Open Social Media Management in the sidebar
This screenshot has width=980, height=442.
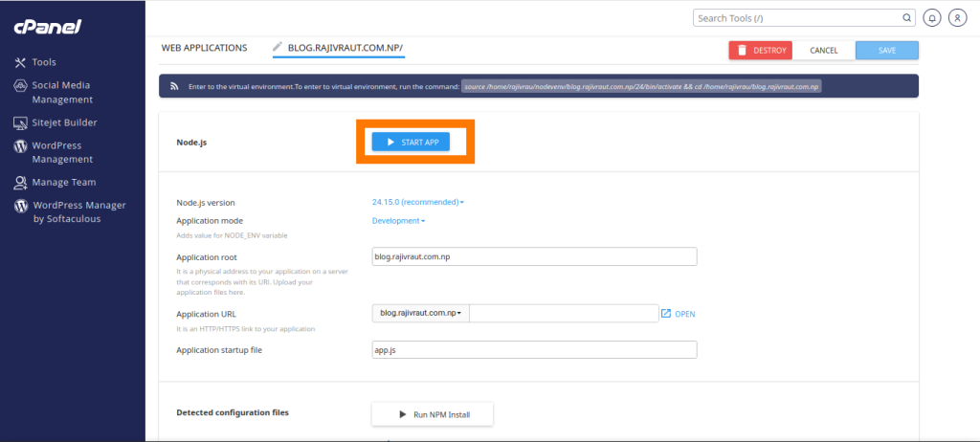pyautogui.click(x=54, y=93)
